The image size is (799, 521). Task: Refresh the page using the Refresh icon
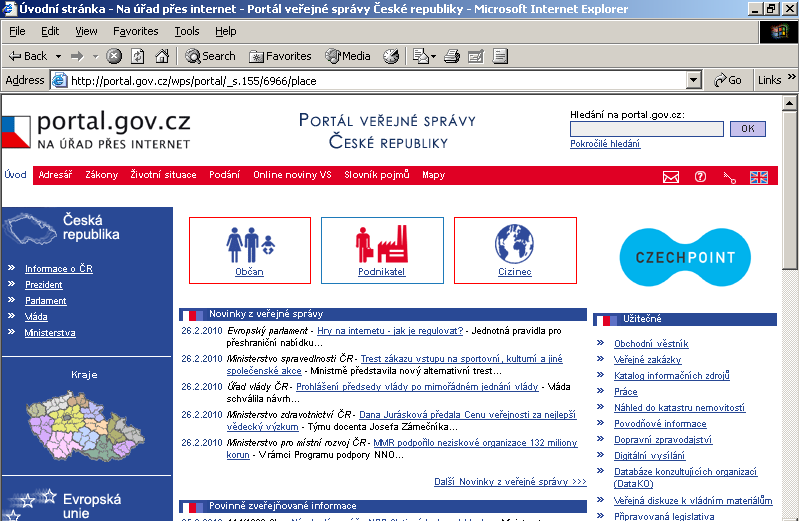pyautogui.click(x=138, y=56)
